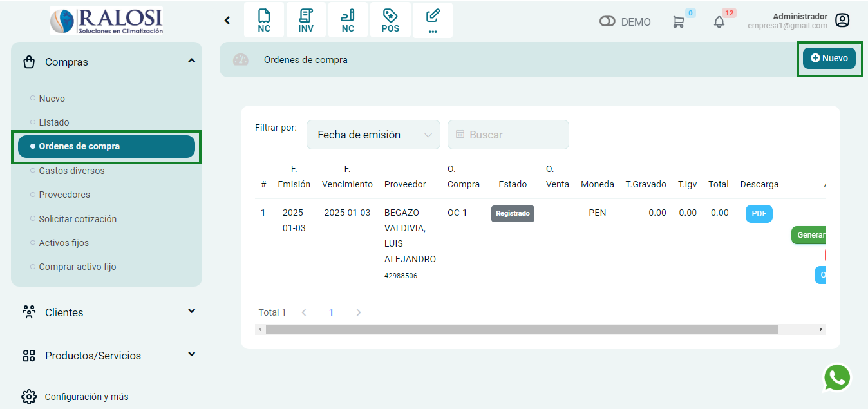Click the INV shortcut icon
Screen dimensions: 868x409
click(306, 20)
